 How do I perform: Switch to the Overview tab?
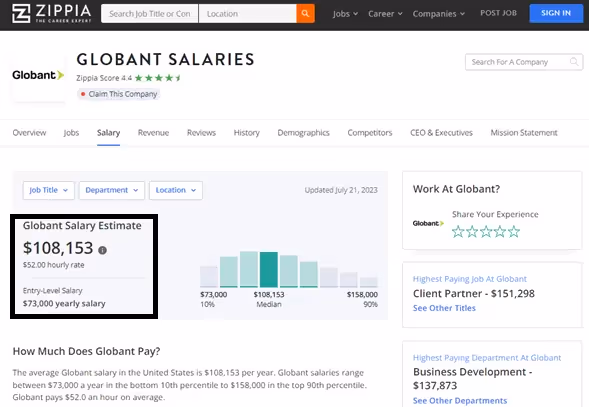pyautogui.click(x=29, y=133)
